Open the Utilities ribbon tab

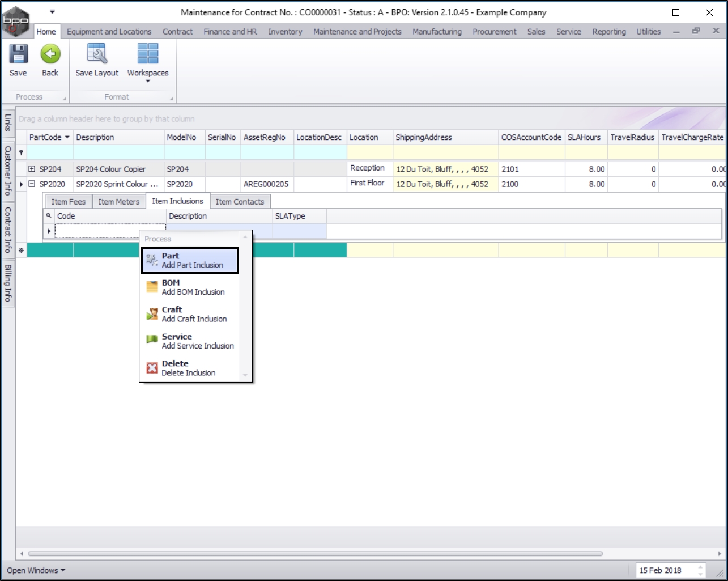648,32
